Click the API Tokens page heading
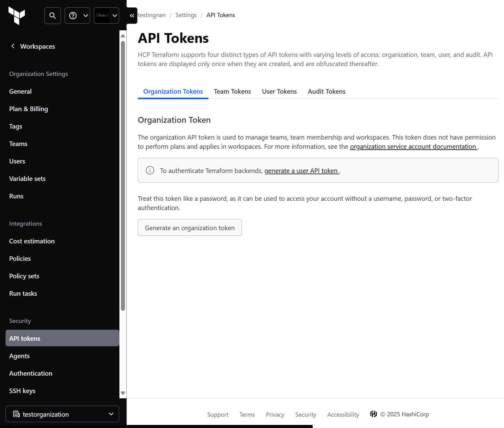504x428 pixels. (173, 38)
